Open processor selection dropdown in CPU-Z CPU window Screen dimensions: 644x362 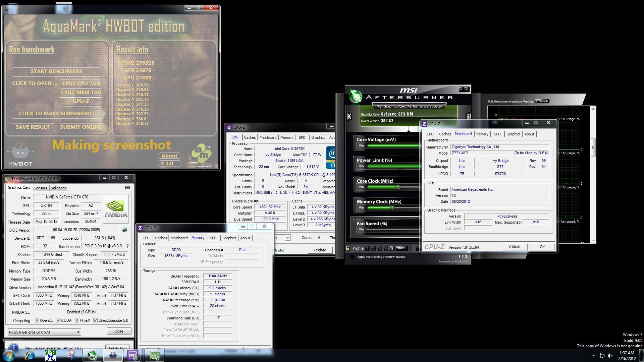click(x=287, y=238)
